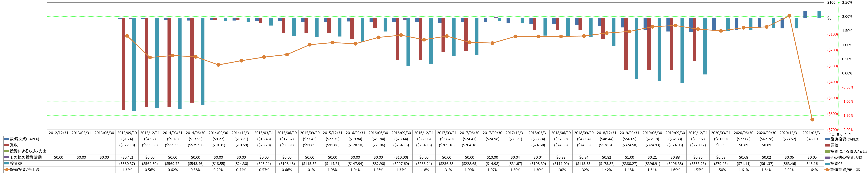The image size is (868, 173).
Task: Select the 2012/12/31 column header
Action: tap(59, 133)
